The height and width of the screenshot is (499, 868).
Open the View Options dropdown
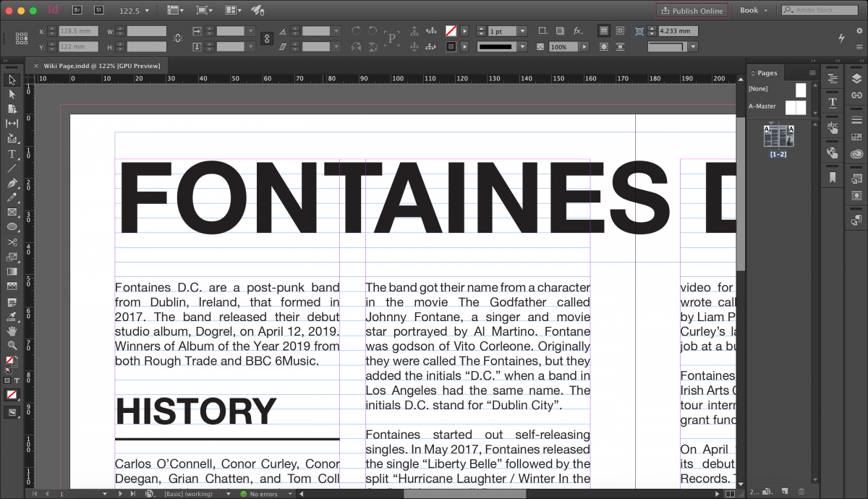pyautogui.click(x=175, y=10)
